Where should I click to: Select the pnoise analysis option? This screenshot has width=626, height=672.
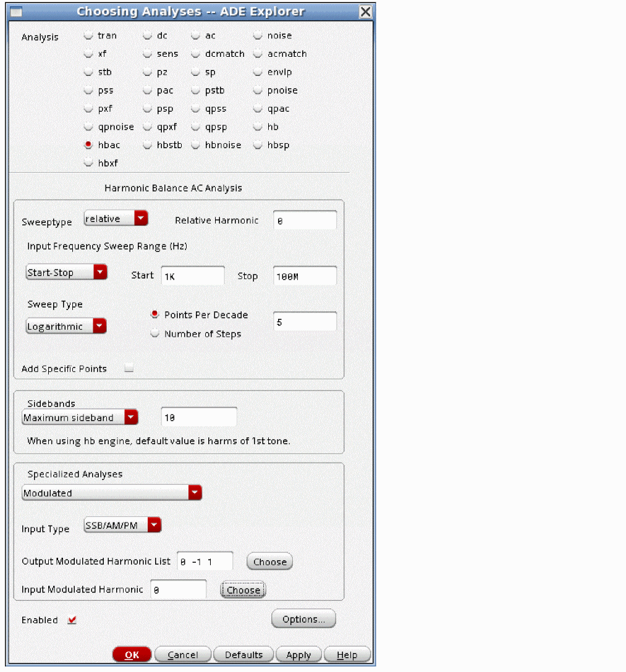coord(258,90)
